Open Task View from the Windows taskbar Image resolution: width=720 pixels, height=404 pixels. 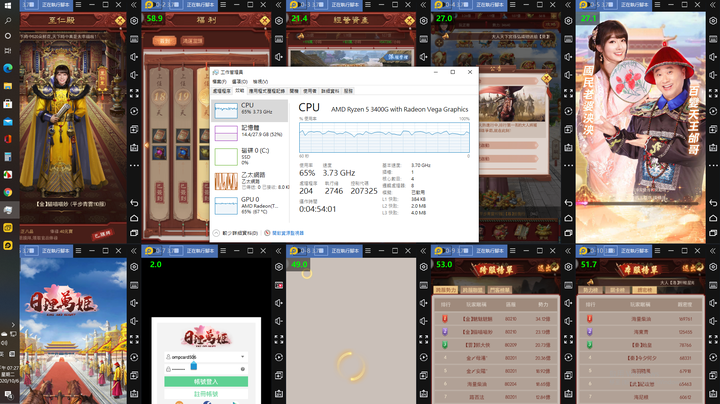point(8,51)
